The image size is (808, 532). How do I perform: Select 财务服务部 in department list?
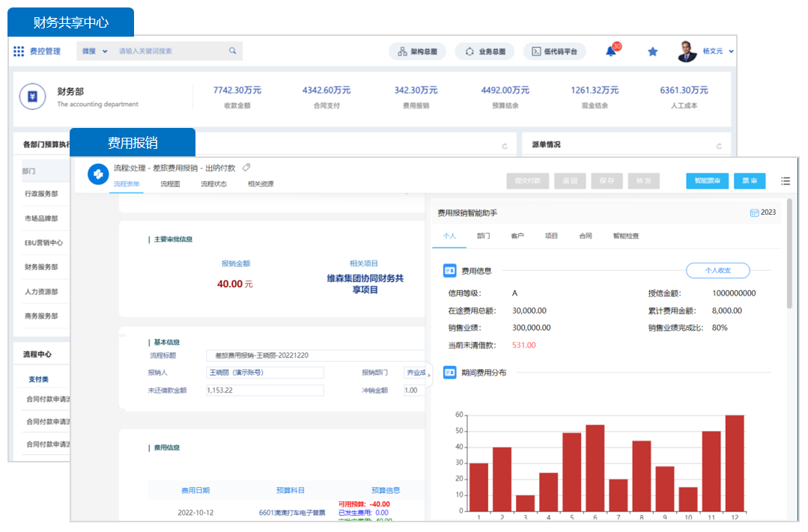coord(41,267)
